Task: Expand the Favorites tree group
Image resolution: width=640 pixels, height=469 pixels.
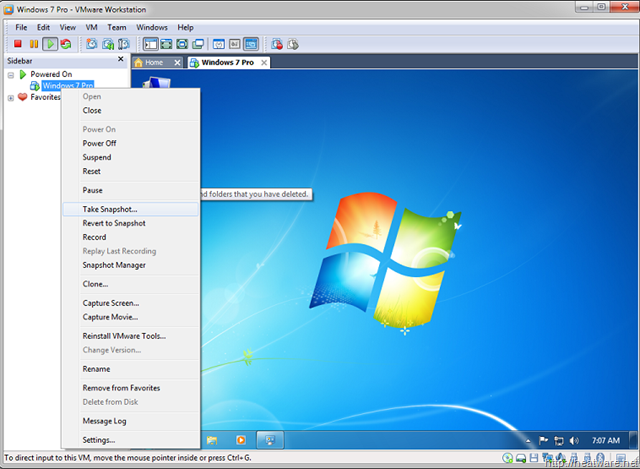Action: (11, 97)
